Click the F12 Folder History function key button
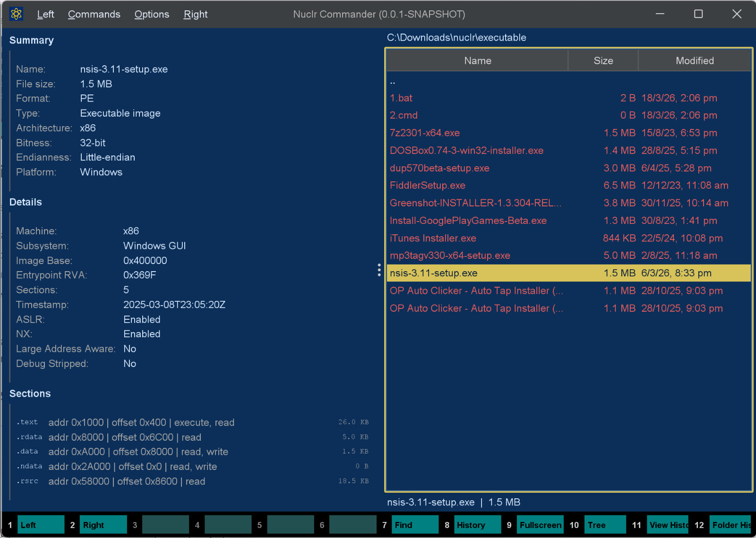The width and height of the screenshot is (756, 538). pyautogui.click(x=730, y=525)
